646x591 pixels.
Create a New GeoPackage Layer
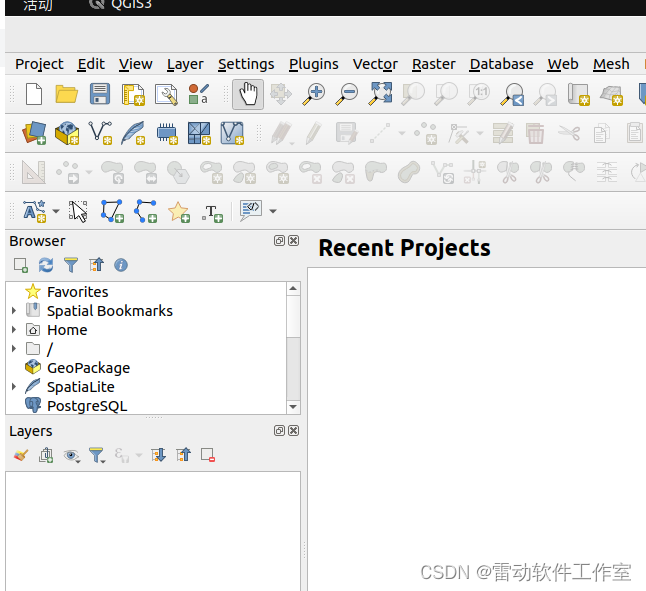pyautogui.click(x=67, y=133)
